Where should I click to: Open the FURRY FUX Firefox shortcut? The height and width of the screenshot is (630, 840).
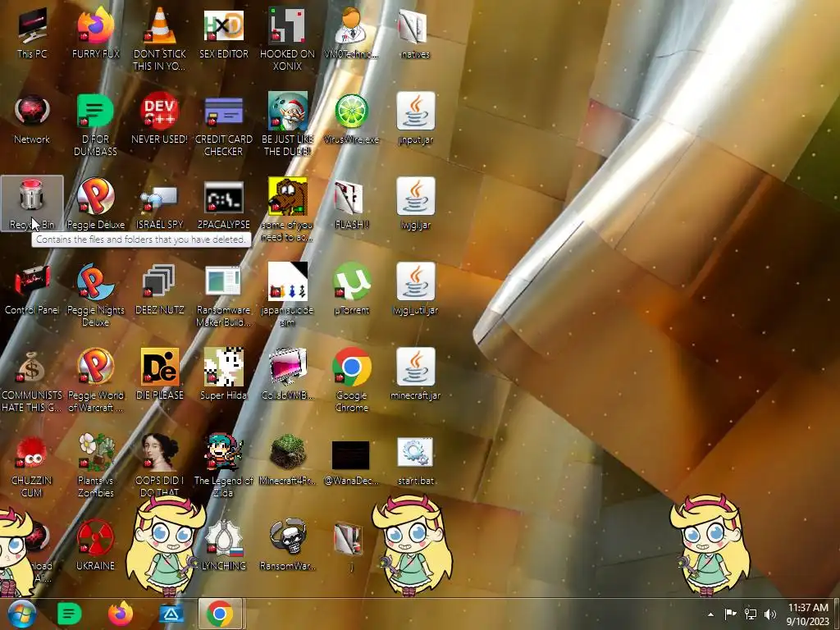(96, 33)
